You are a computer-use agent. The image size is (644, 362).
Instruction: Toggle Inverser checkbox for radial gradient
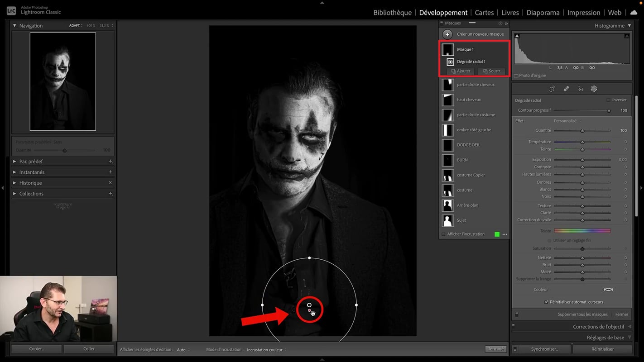(608, 100)
